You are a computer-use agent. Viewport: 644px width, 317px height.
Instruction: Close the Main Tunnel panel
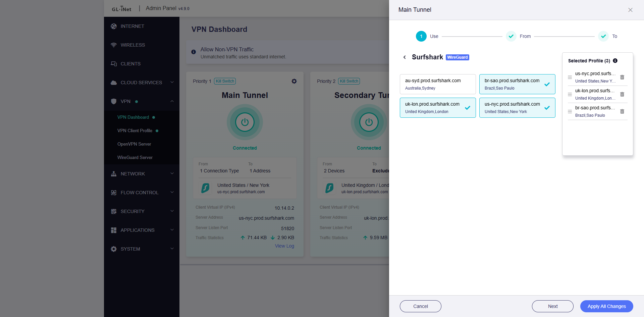630,10
